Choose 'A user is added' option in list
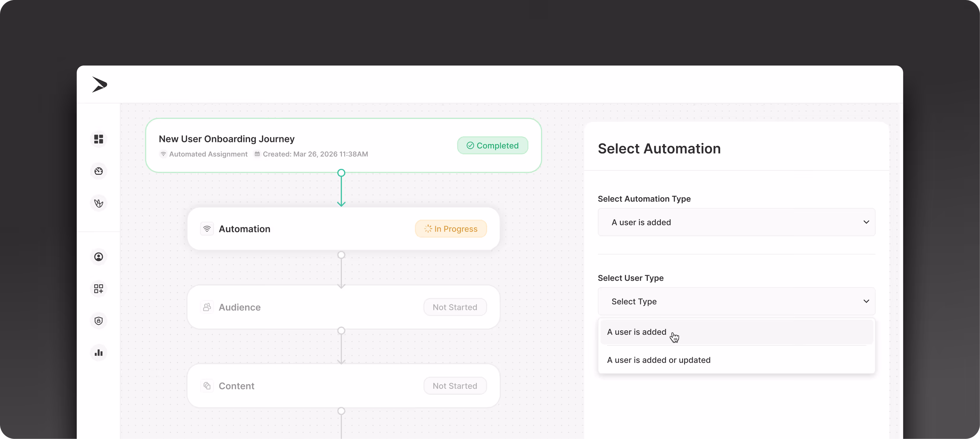The width and height of the screenshot is (980, 439). pos(736,332)
